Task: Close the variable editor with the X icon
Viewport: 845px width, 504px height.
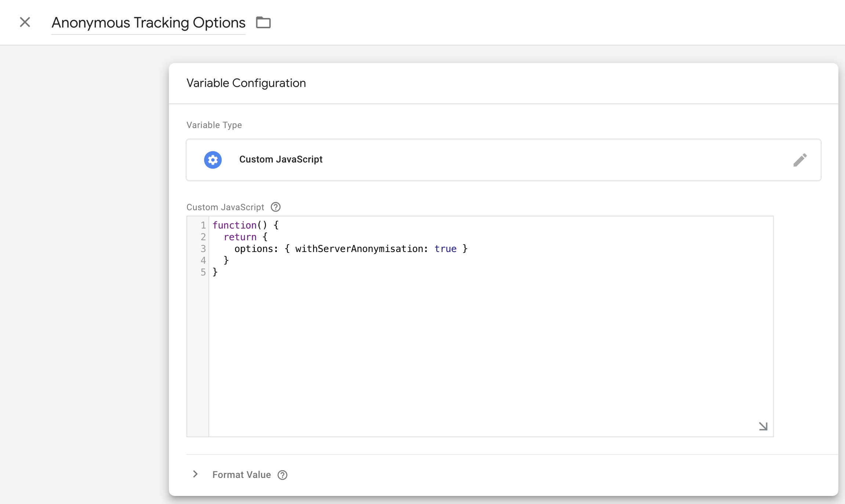Action: (x=25, y=22)
